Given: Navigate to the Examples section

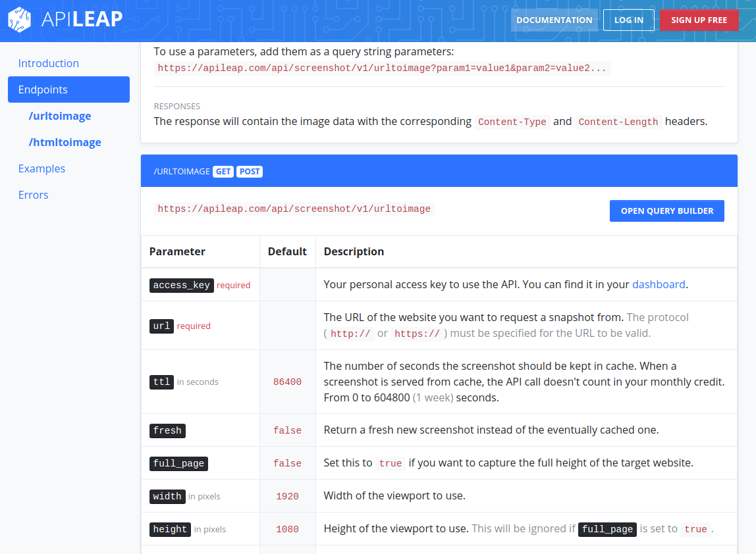Looking at the screenshot, I should 41,168.
